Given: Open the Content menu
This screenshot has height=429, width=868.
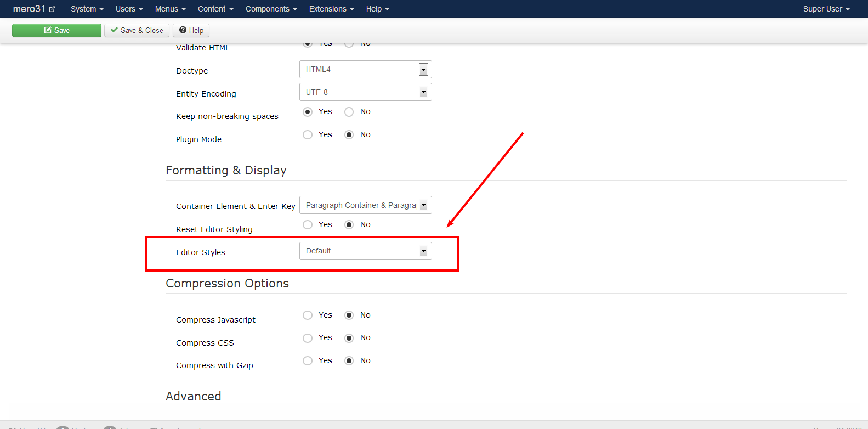Looking at the screenshot, I should [215, 9].
